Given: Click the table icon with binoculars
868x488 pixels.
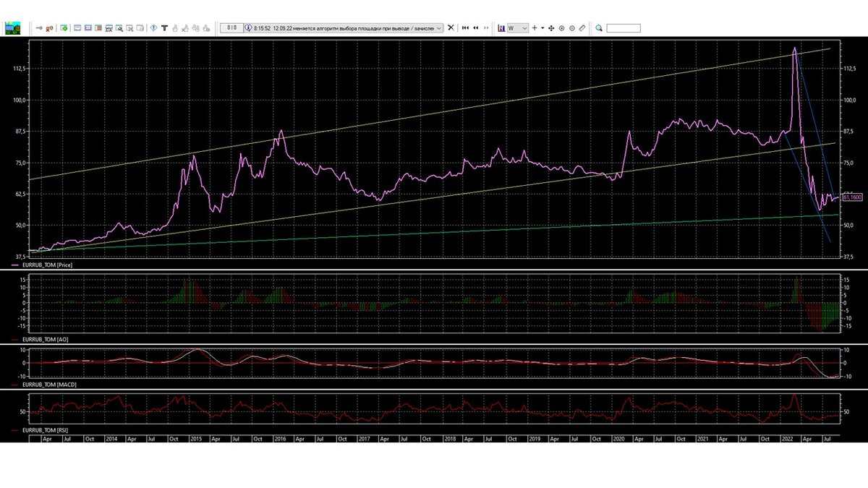Looking at the screenshot, I should 109,28.
